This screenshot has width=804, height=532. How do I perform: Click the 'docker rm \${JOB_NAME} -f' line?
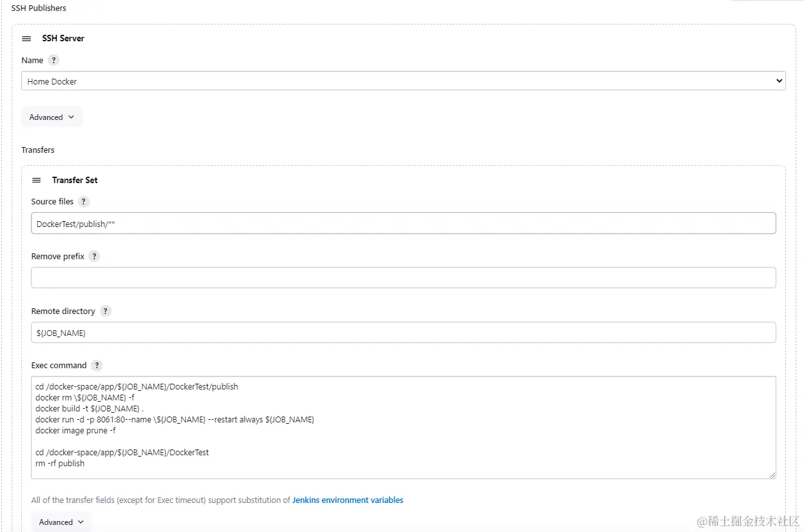point(84,397)
